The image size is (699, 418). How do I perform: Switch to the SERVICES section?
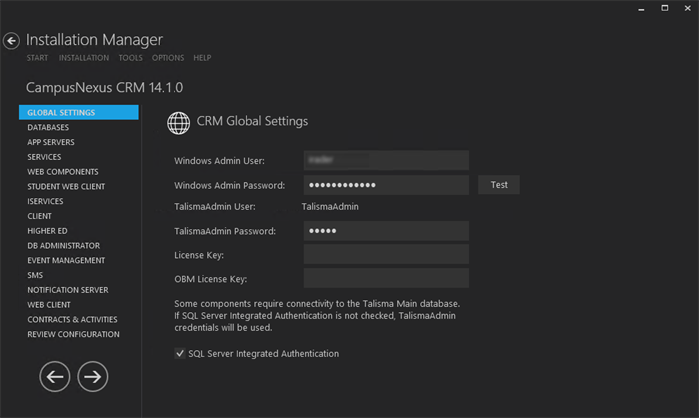pyautogui.click(x=44, y=157)
